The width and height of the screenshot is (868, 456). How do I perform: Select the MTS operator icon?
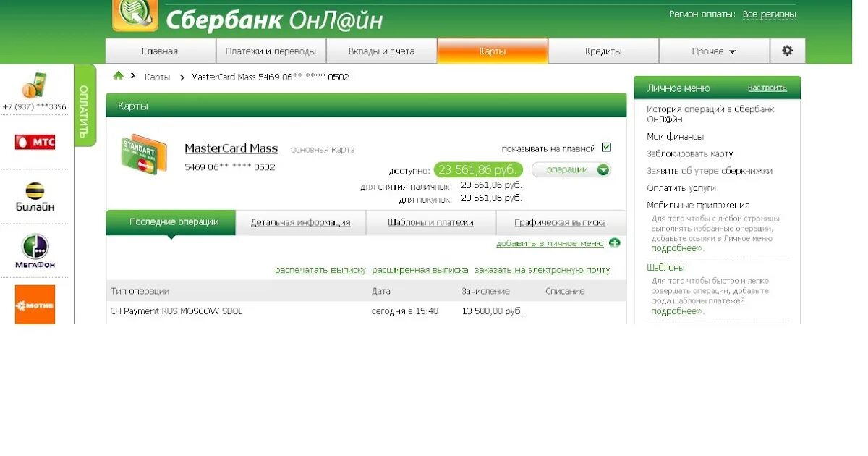(35, 142)
